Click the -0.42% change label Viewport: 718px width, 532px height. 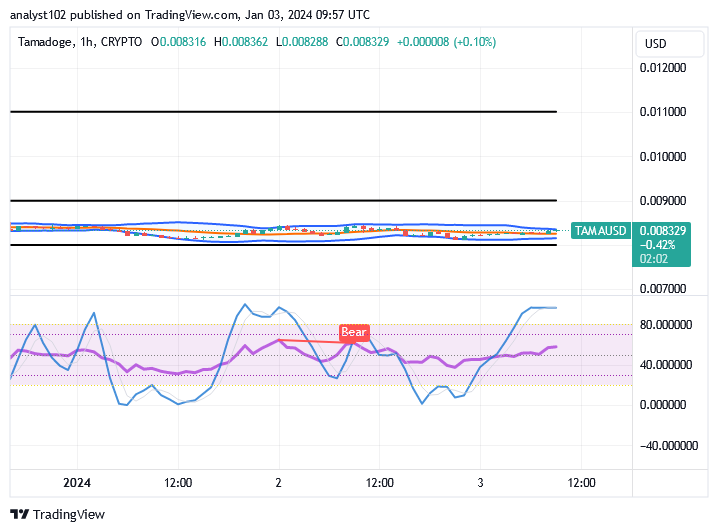coord(658,245)
